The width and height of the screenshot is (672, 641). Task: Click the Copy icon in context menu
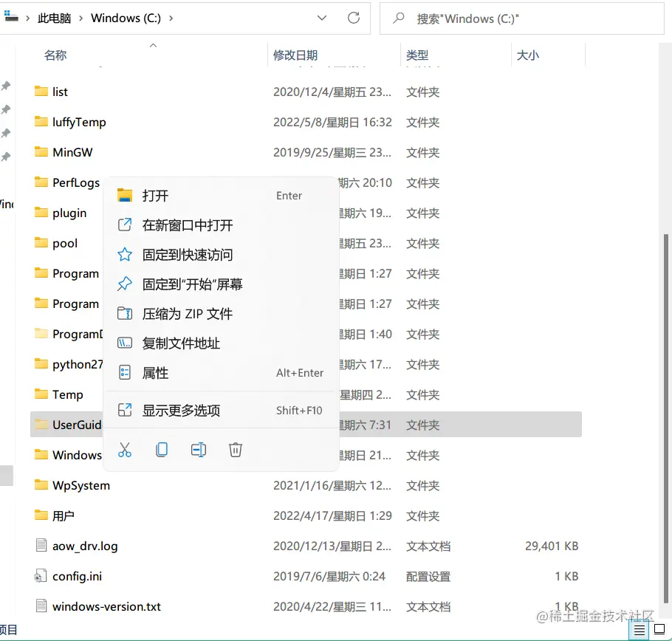[162, 450]
